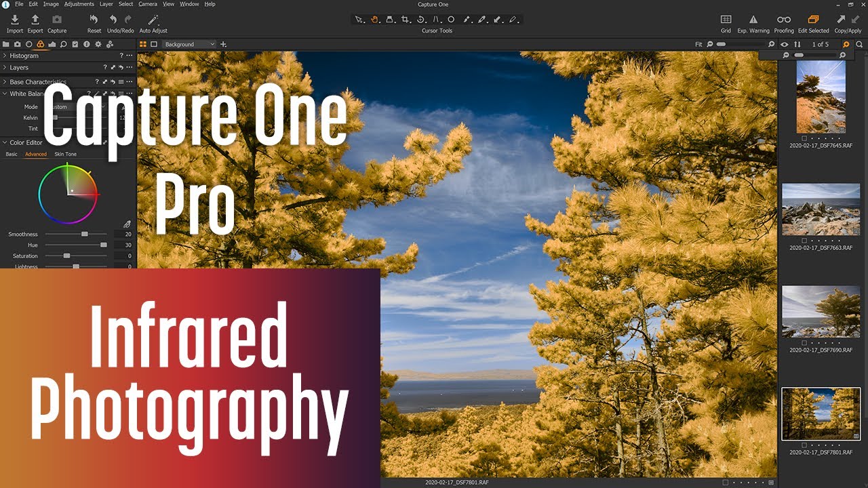
Task: Expand the Base Characteristics panel
Action: pyautogui.click(x=5, y=82)
